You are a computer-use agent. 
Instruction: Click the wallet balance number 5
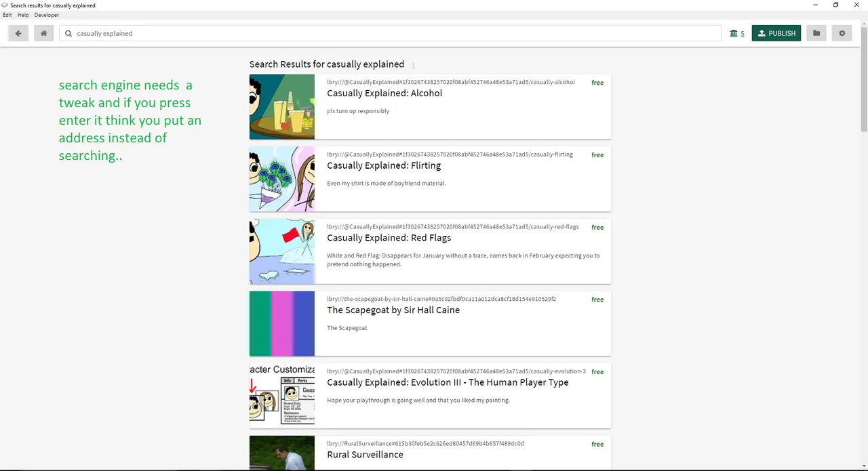pyautogui.click(x=743, y=34)
